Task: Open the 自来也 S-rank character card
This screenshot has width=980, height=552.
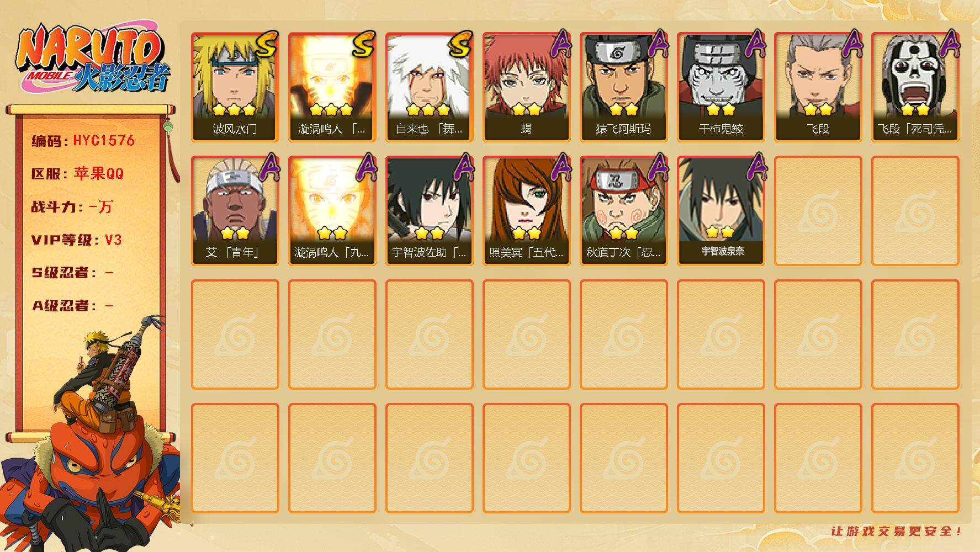Action: coord(429,87)
